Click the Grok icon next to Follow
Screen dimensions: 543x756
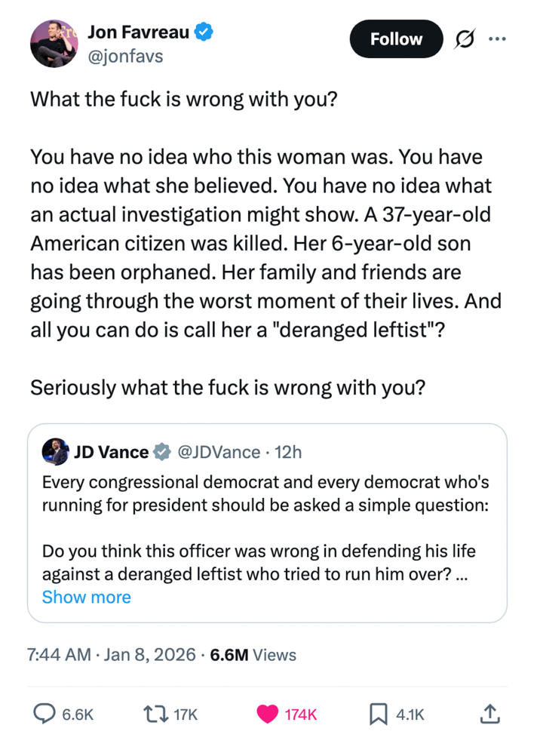coord(463,38)
